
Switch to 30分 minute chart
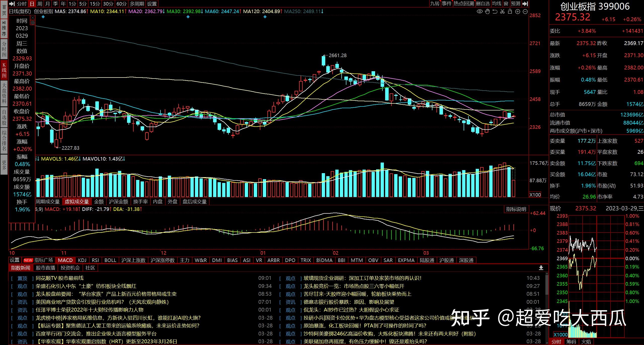click(108, 4)
